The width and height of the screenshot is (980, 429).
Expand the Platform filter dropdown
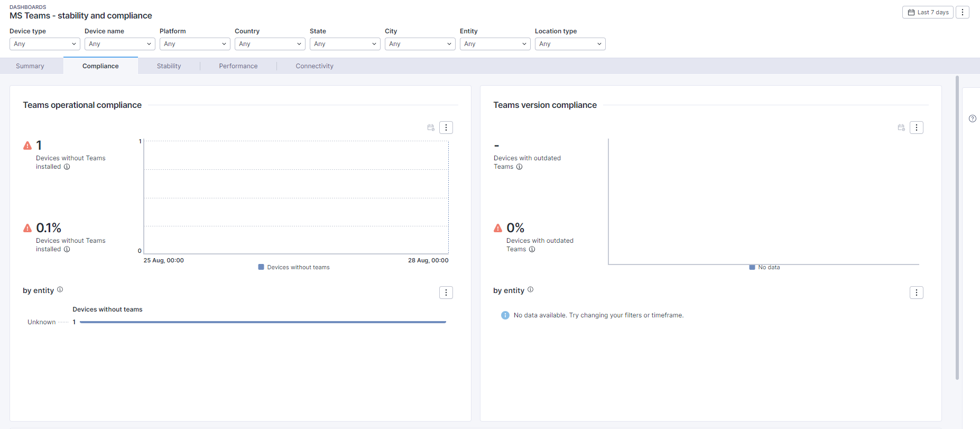click(x=195, y=44)
